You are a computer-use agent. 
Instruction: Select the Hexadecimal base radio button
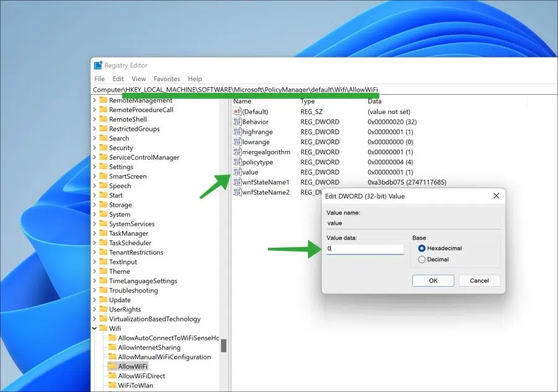click(422, 248)
